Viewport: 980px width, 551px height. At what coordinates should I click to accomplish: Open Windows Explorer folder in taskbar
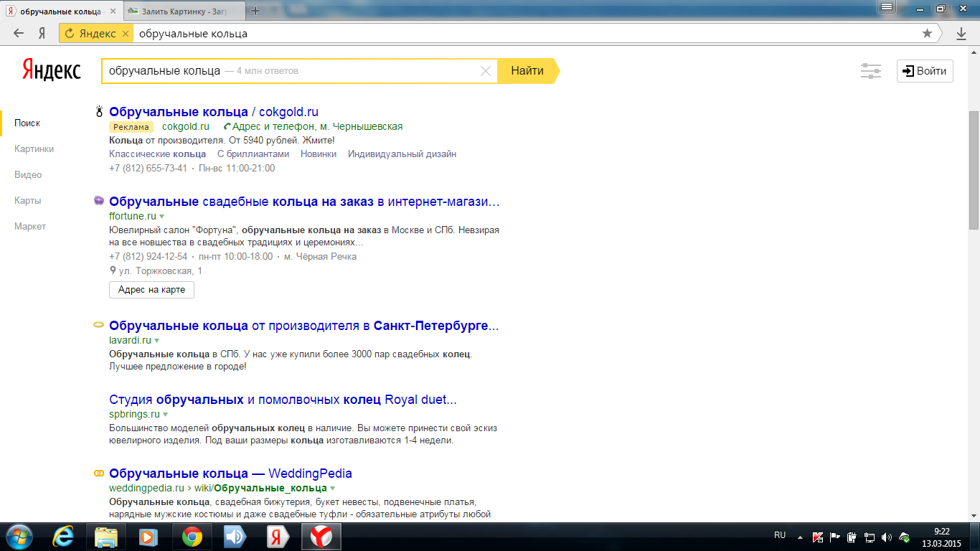click(x=106, y=537)
